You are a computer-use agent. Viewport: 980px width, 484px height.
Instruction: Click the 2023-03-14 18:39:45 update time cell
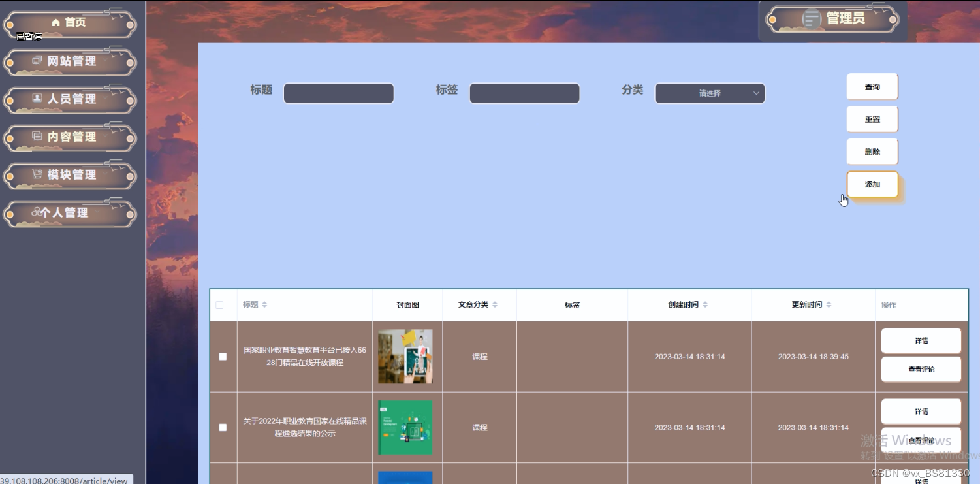coord(813,357)
